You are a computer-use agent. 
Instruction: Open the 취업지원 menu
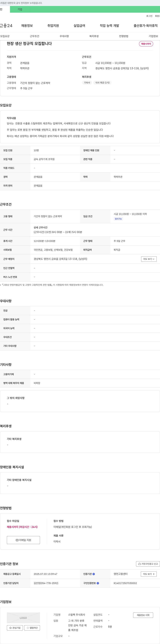[x=53, y=26]
